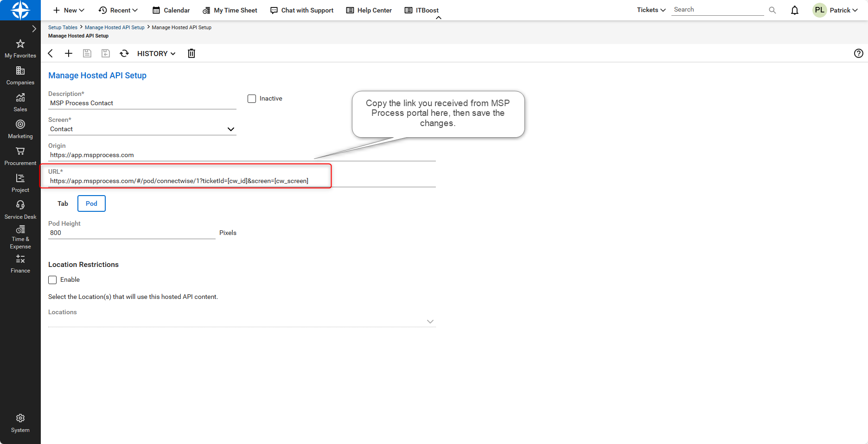Click the Origin field

click(242, 155)
